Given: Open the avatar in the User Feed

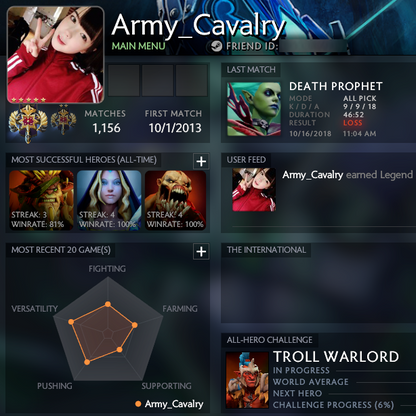Looking at the screenshot, I should click(254, 190).
